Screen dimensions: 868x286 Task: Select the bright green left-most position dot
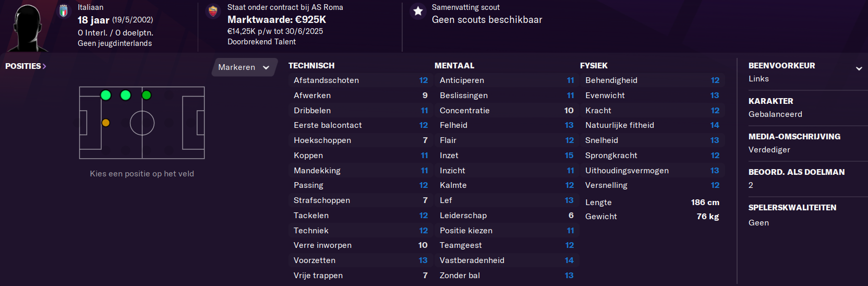point(106,95)
